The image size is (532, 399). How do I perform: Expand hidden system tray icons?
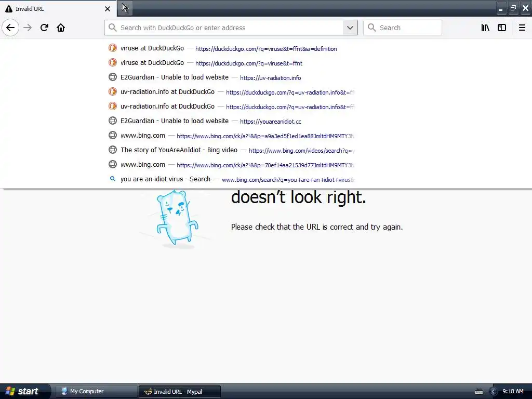494,392
